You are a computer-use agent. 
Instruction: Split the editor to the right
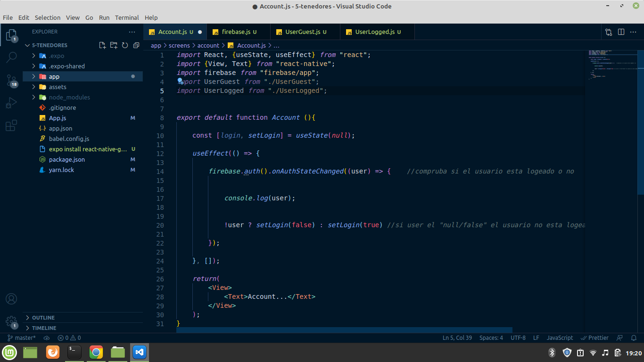click(x=621, y=32)
